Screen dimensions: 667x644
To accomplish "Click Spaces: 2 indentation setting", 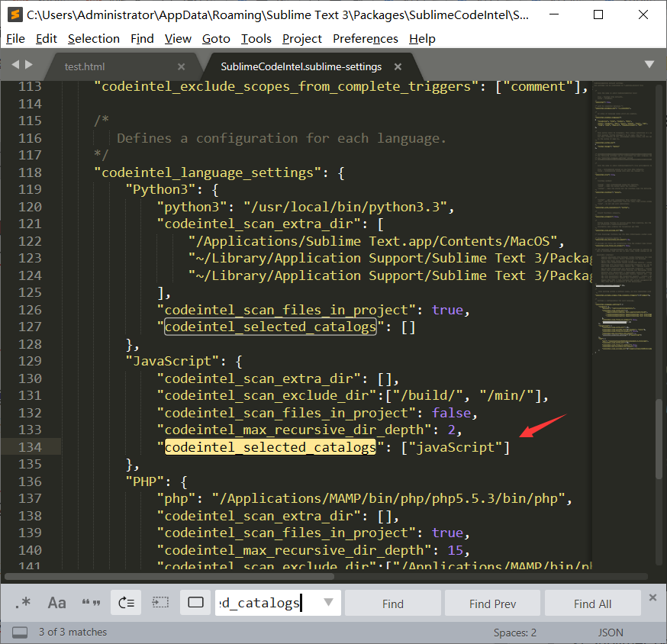I will click(x=514, y=633).
